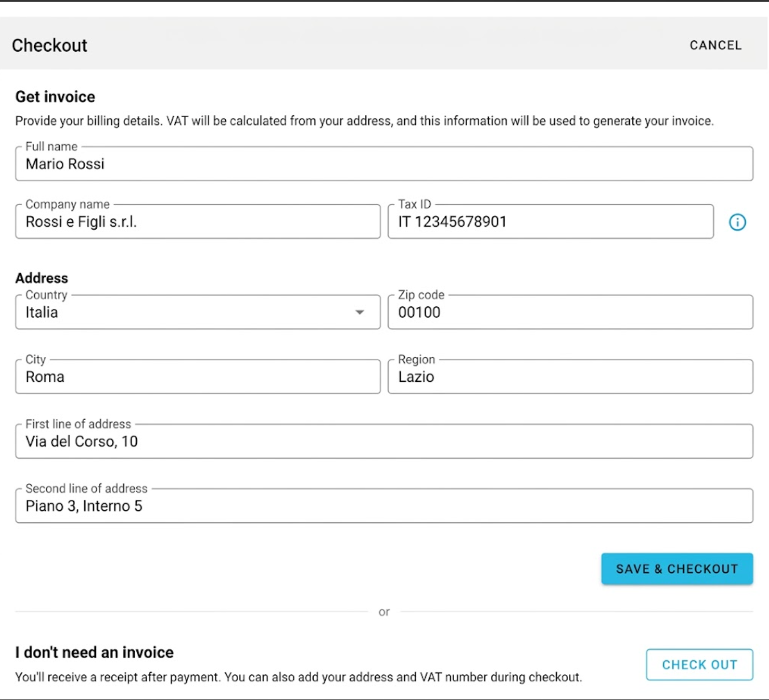Click the 'Checkout' title text
This screenshot has width=769, height=700.
point(49,45)
